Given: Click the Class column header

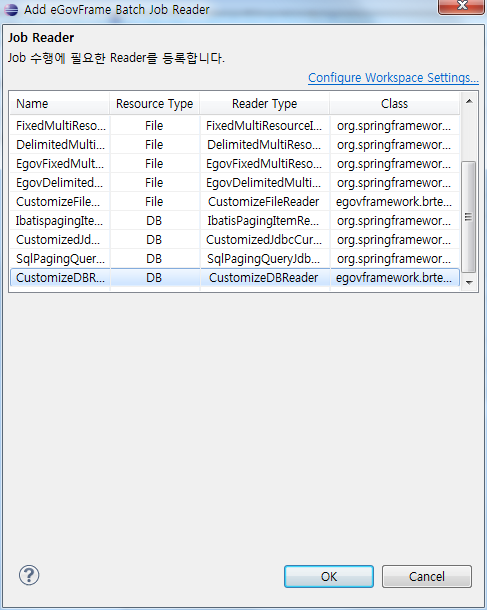Looking at the screenshot, I should tap(394, 103).
